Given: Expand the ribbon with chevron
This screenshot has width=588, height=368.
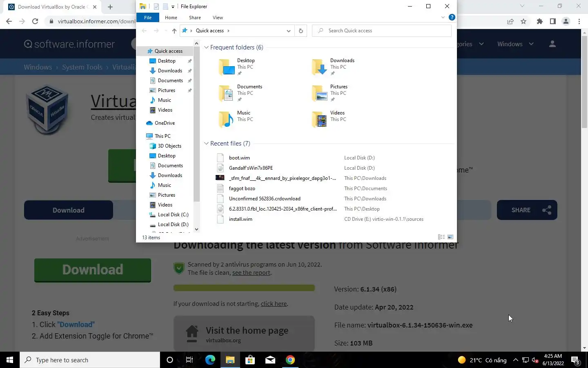Looking at the screenshot, I should pyautogui.click(x=443, y=17).
